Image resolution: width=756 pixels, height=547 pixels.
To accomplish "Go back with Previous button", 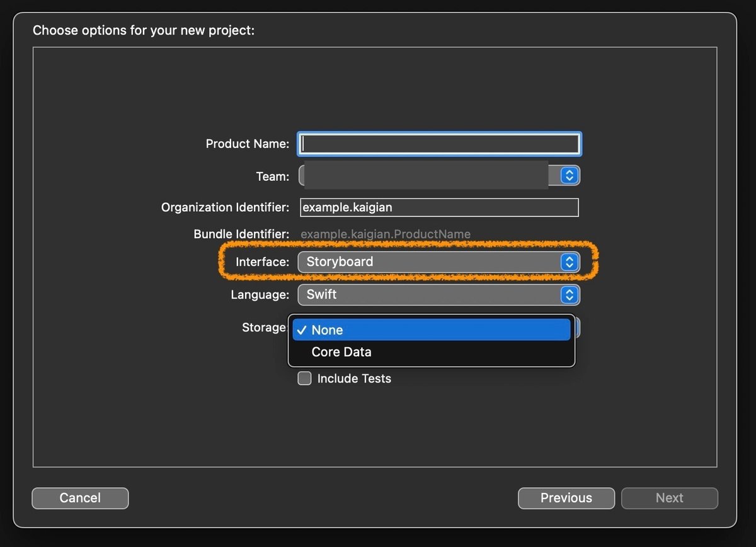I will pyautogui.click(x=566, y=498).
